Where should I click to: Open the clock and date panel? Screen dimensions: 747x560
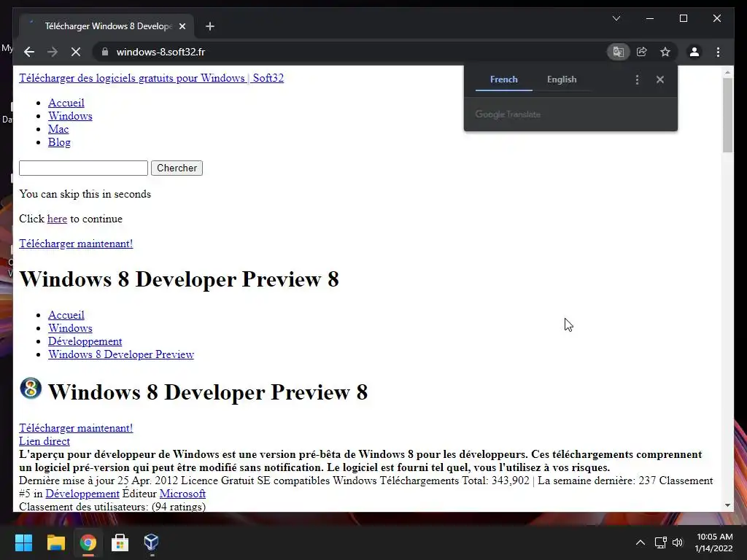[713, 542]
